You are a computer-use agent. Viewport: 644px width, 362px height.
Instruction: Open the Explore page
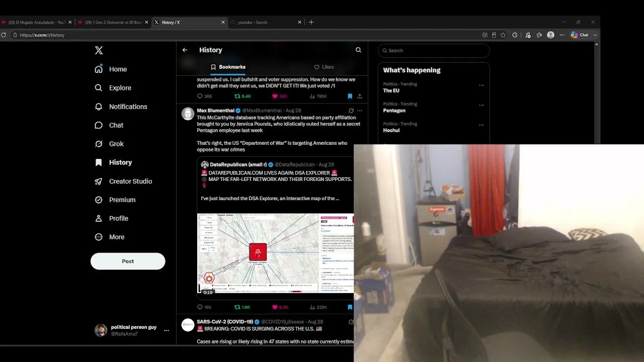[x=113, y=88]
